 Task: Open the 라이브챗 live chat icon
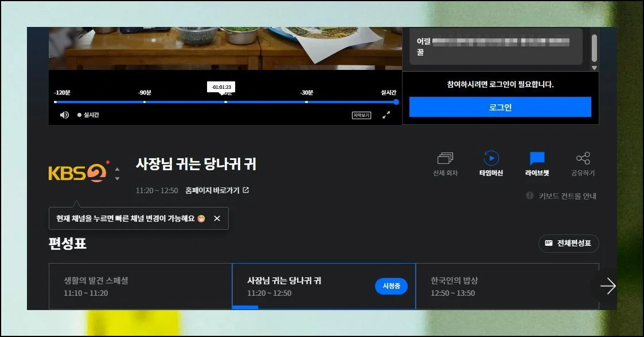coord(537,159)
